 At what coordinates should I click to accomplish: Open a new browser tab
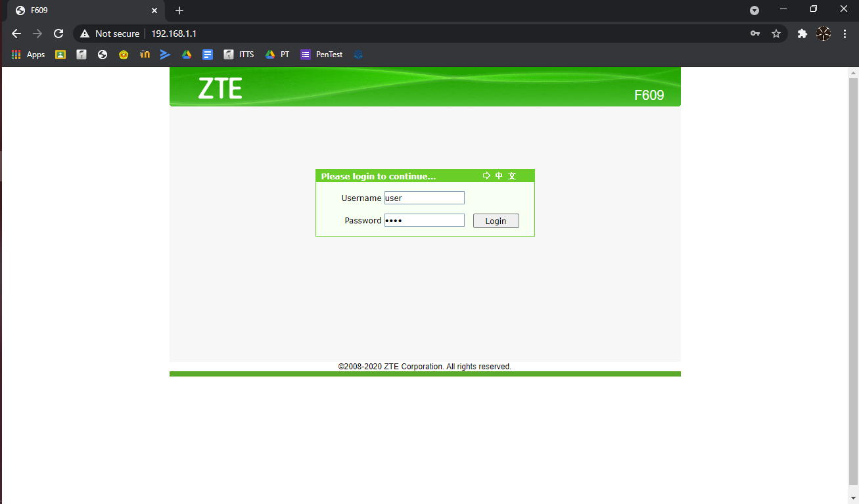point(179,11)
